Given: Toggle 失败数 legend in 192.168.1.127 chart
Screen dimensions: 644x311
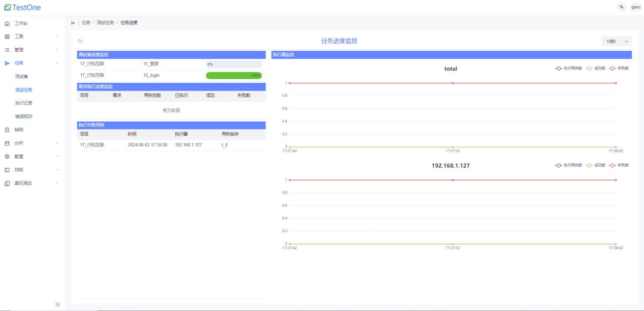Looking at the screenshot, I should point(619,165).
